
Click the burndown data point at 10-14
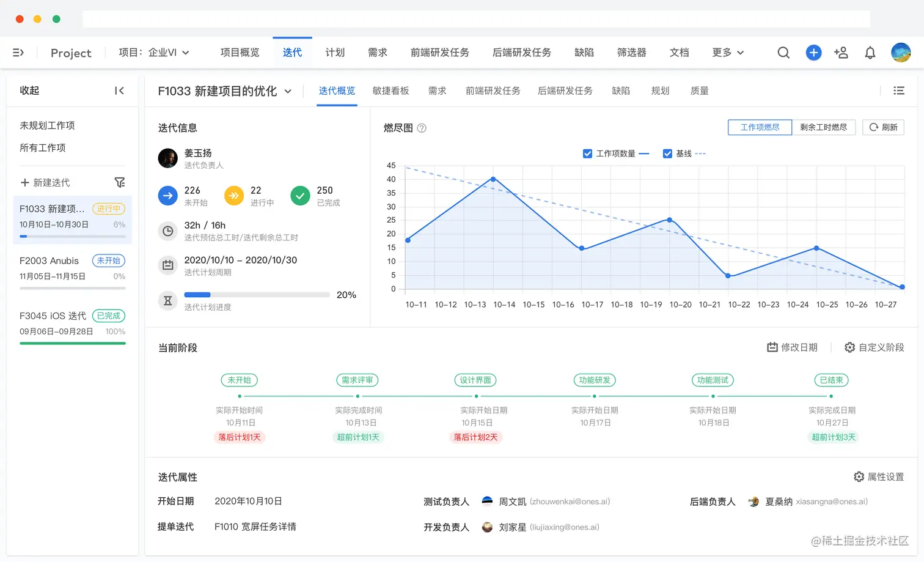pyautogui.click(x=493, y=179)
